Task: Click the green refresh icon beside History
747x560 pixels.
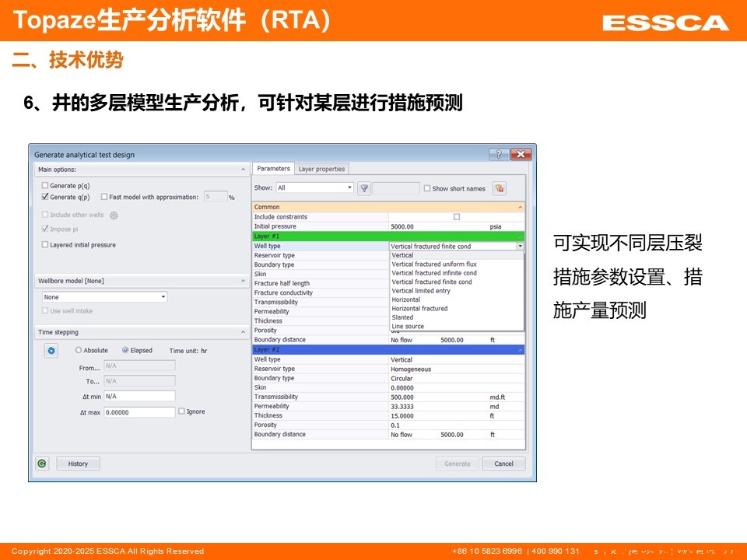Action: coord(42,464)
